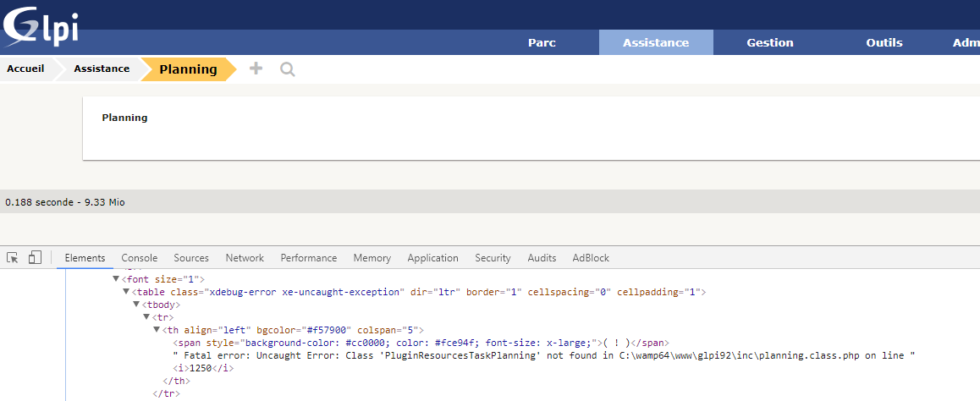This screenshot has width=980, height=401.
Task: Switch to the Sources tab
Action: (x=191, y=258)
